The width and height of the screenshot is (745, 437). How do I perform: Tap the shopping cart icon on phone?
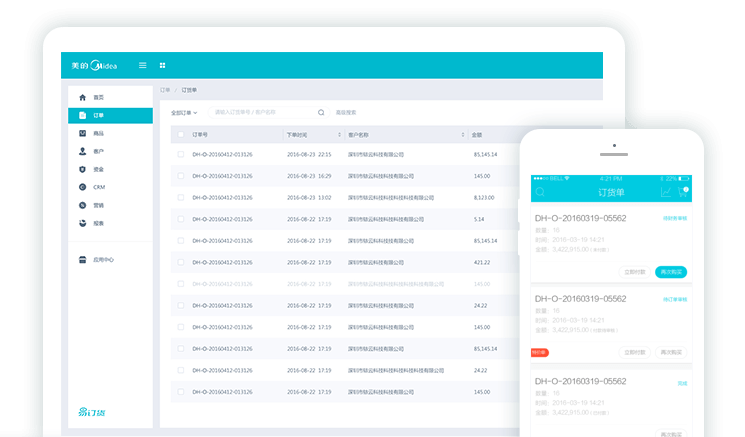(x=684, y=191)
